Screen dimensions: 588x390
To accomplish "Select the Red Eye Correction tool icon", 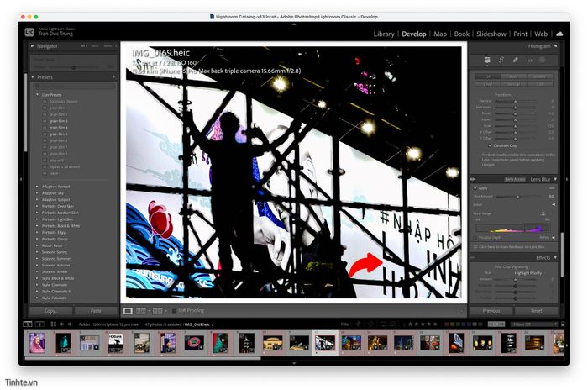I will pyautogui.click(x=529, y=60).
